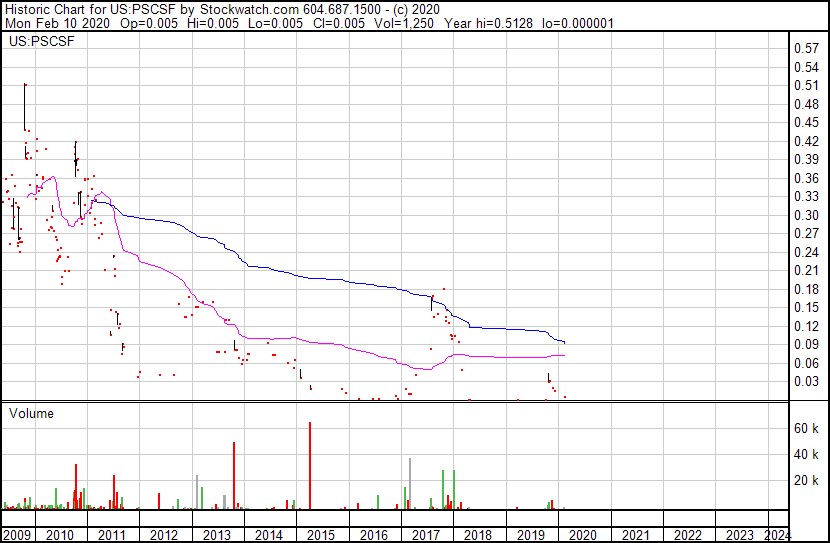The image size is (830, 543).
Task: Click the 0.45 price axis value
Action: coord(807,123)
